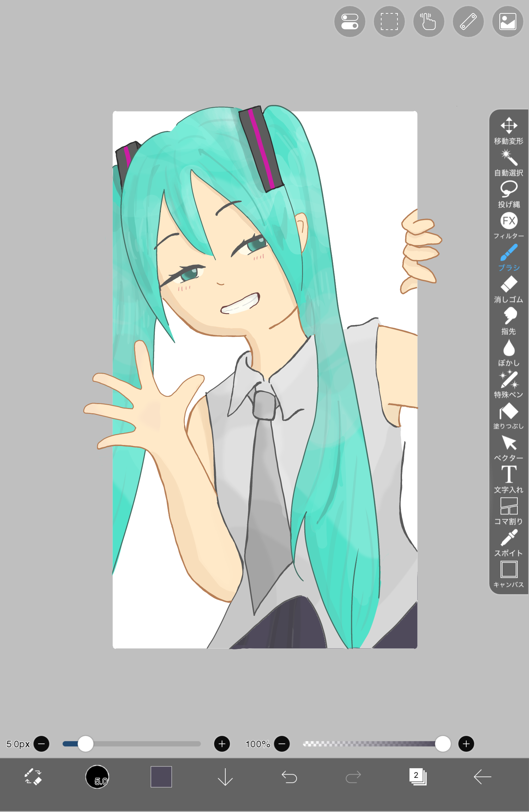
Task: Select the スポイト eyedropper tool
Action: (x=509, y=543)
